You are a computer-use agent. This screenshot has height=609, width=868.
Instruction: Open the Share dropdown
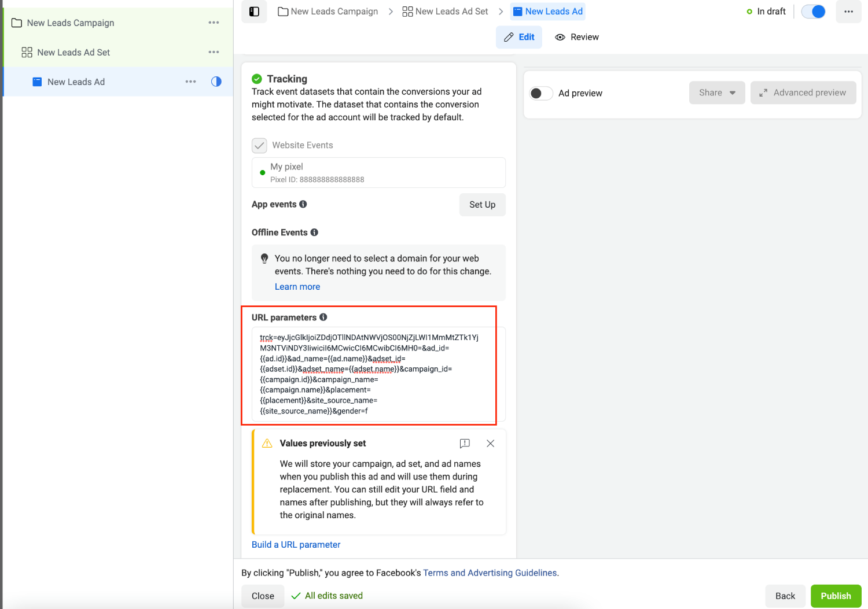(x=717, y=93)
